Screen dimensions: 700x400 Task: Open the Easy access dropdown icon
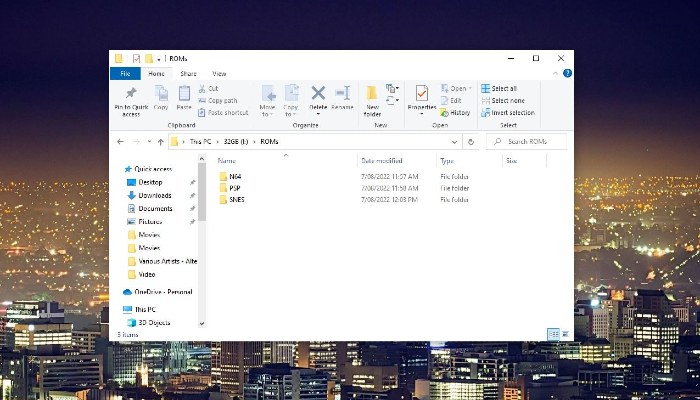click(x=392, y=100)
